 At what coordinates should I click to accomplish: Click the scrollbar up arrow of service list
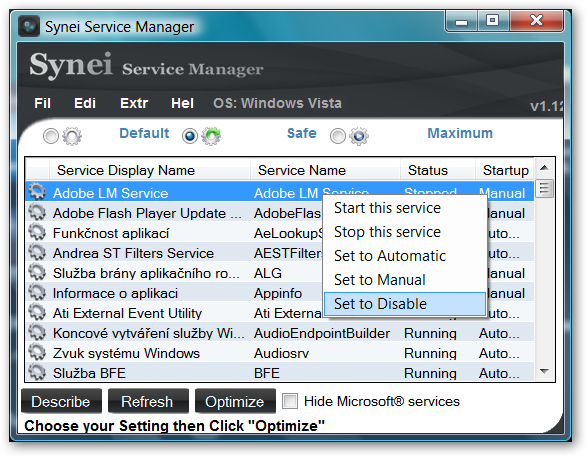(x=545, y=168)
